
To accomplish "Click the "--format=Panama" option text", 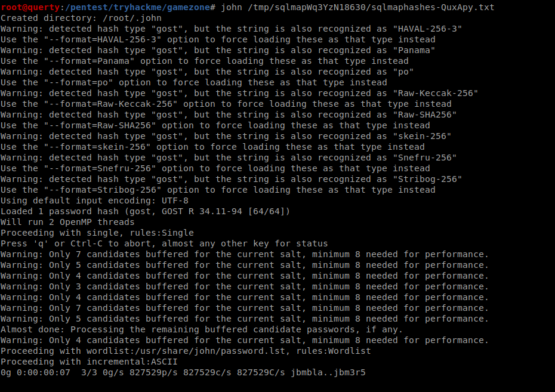I will coord(89,61).
